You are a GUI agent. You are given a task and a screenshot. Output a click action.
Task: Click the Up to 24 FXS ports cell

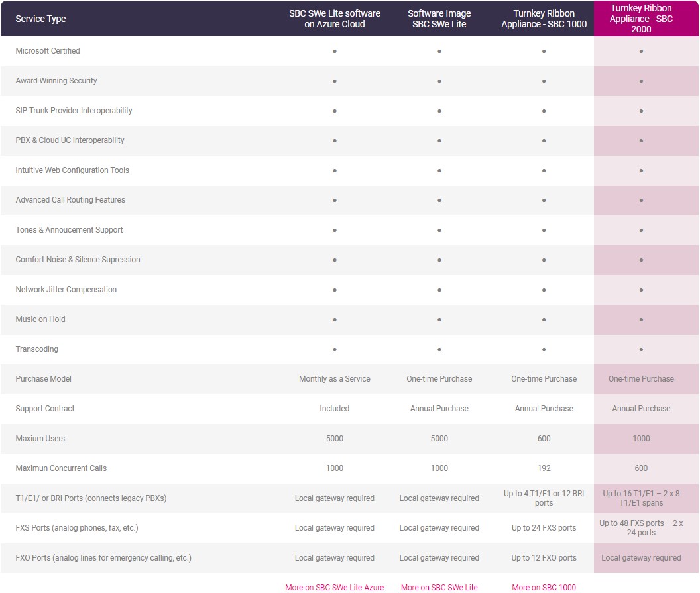pyautogui.click(x=544, y=528)
